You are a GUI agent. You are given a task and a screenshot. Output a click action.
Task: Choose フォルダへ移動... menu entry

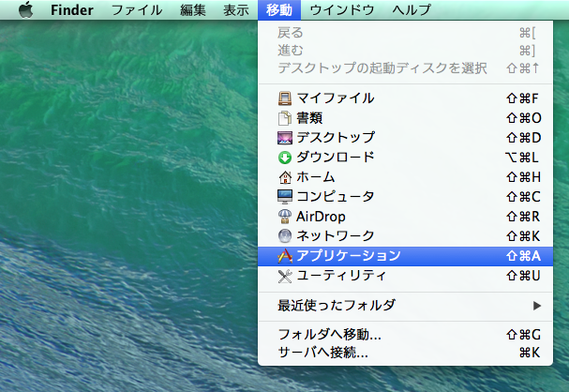click(405, 334)
